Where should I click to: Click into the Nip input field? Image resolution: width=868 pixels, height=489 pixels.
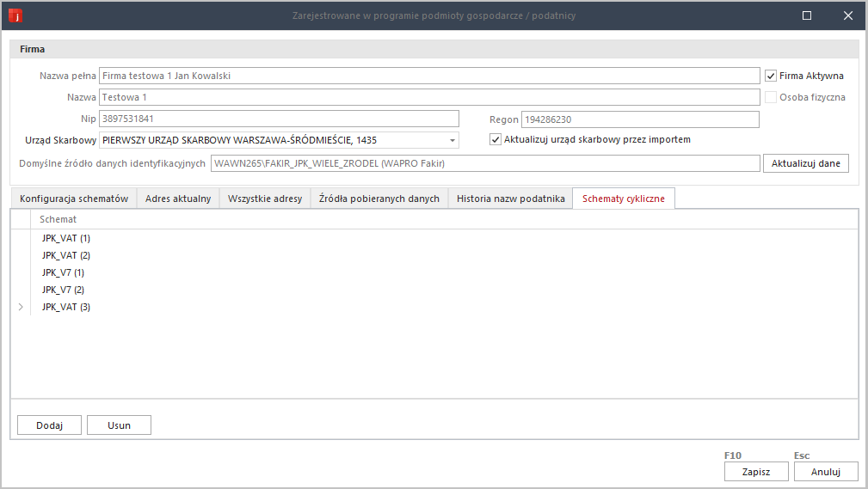click(280, 119)
